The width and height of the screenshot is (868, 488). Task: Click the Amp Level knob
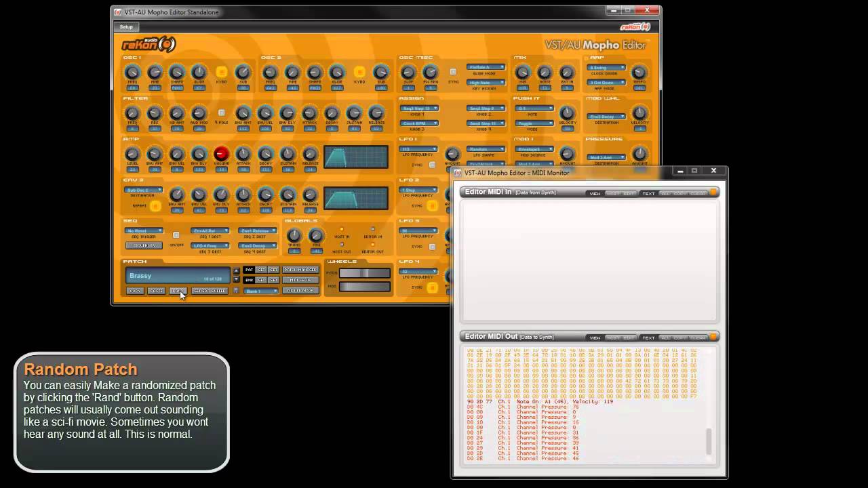[x=133, y=154]
